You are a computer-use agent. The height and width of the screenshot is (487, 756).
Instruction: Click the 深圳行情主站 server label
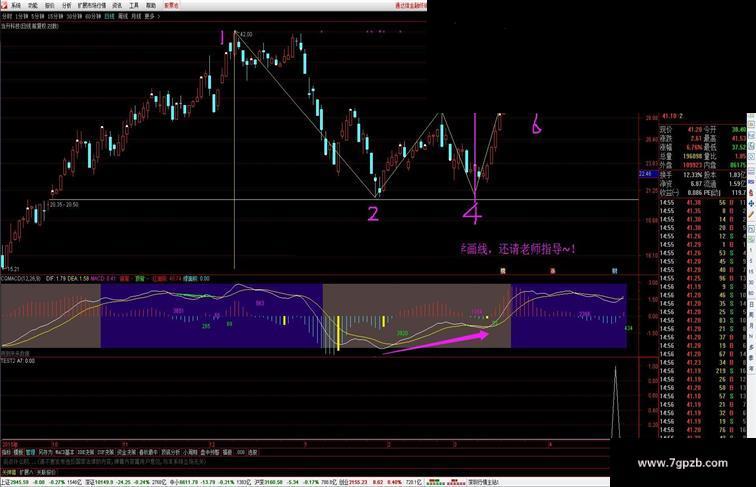pyautogui.click(x=484, y=482)
